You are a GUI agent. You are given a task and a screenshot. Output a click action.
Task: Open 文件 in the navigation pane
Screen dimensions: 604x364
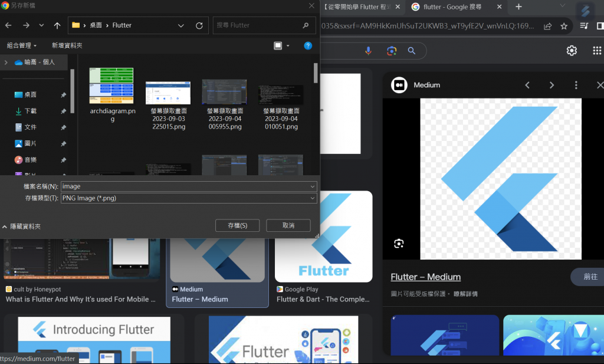pos(31,127)
